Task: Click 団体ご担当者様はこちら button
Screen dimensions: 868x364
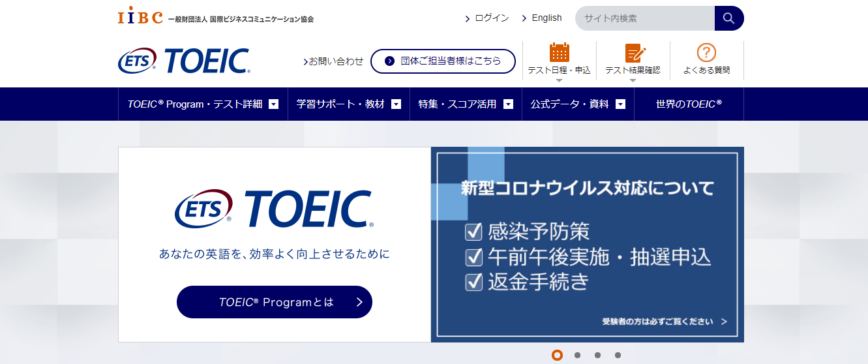Action: [443, 61]
